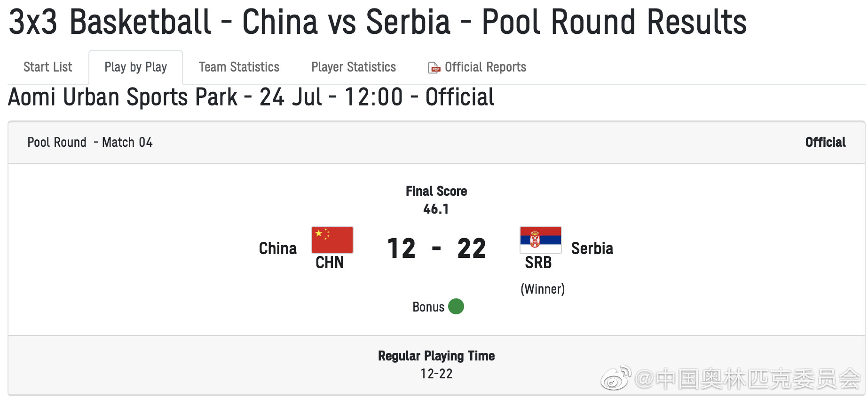The height and width of the screenshot is (400, 868).
Task: Click the Regular Playing Time heading
Action: (x=436, y=356)
